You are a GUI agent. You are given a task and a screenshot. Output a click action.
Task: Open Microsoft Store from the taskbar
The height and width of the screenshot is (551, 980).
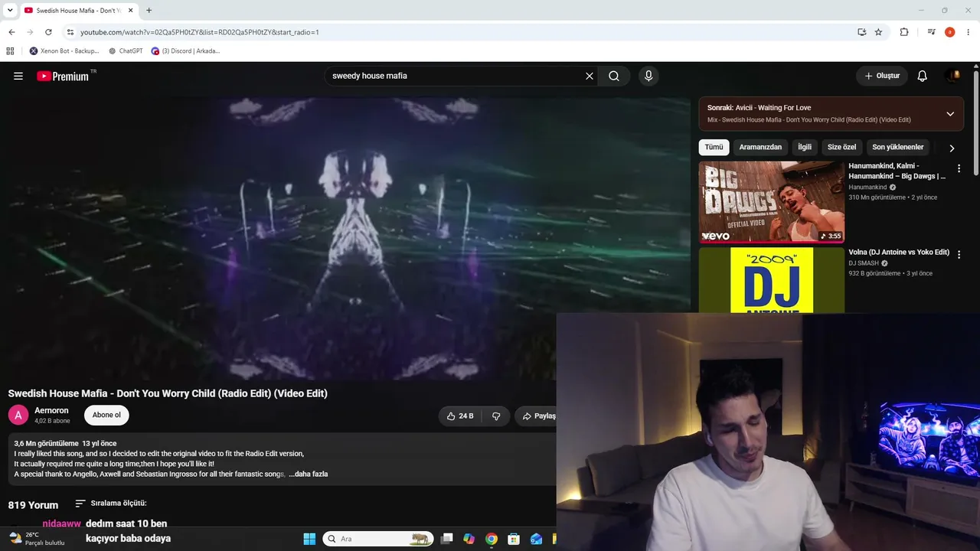(x=514, y=539)
